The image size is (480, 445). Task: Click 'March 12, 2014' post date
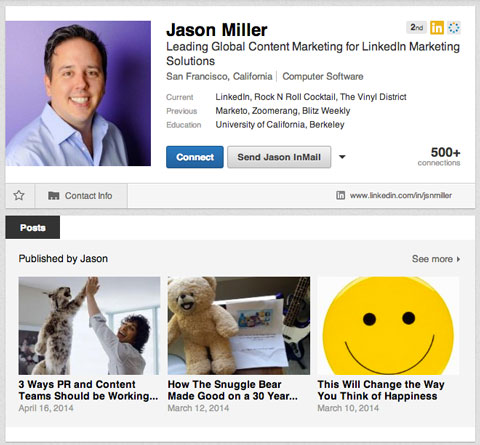click(x=198, y=408)
